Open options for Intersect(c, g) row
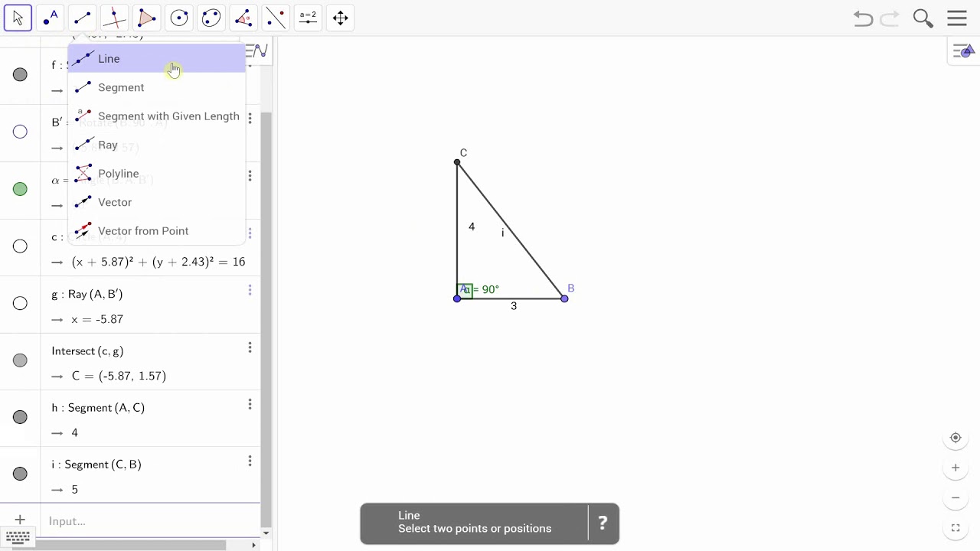The width and height of the screenshot is (980, 551). 250,347
